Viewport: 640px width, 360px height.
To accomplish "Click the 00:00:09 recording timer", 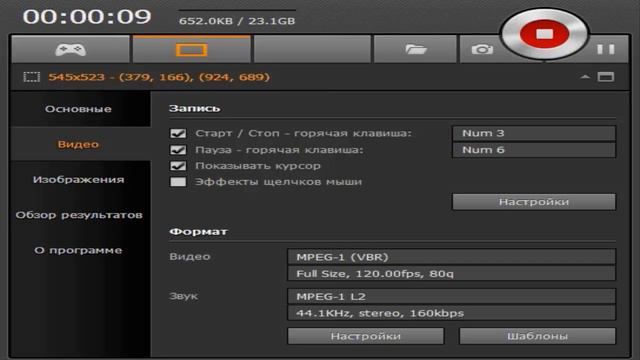I will [x=87, y=17].
